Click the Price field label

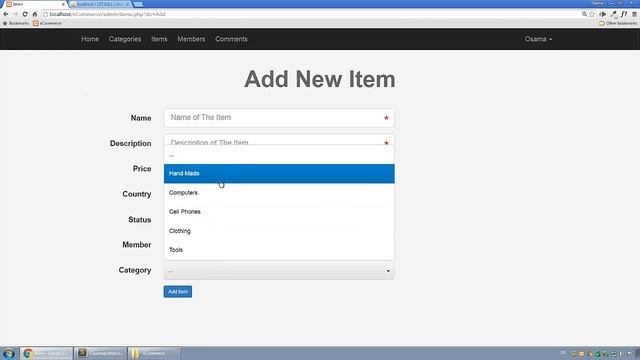pyautogui.click(x=142, y=169)
